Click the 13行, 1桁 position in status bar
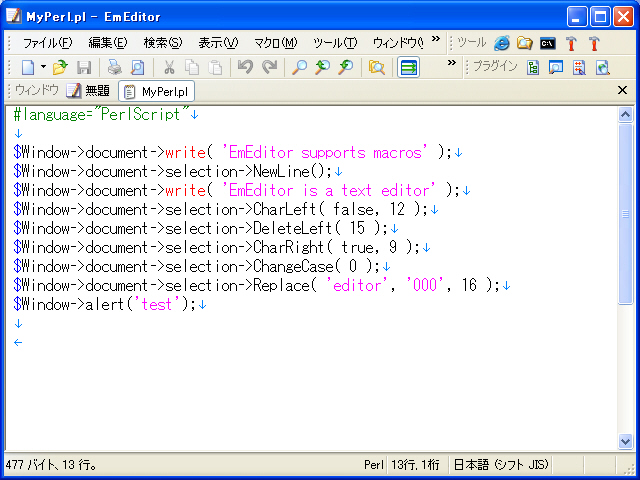The height and width of the screenshot is (480, 640). coord(415,464)
